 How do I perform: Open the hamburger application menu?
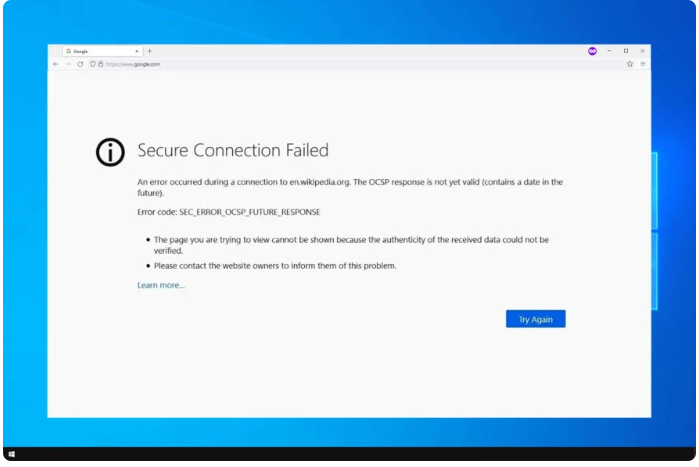click(643, 64)
